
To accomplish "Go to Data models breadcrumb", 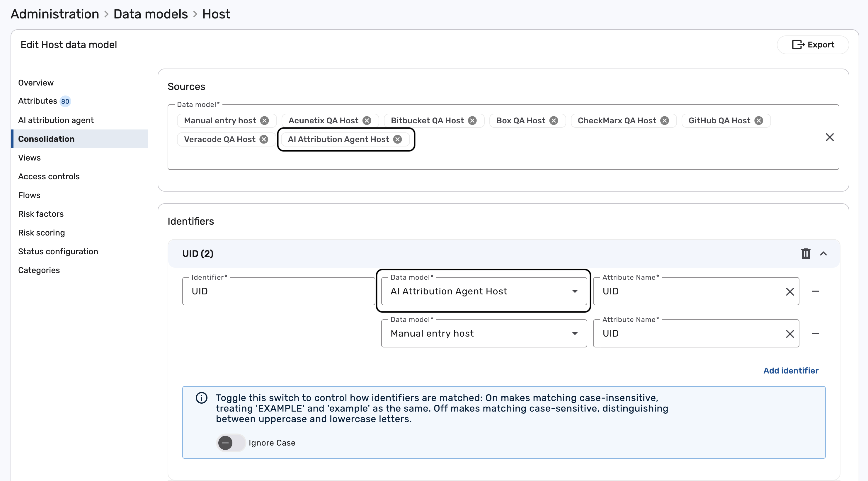I will [151, 14].
